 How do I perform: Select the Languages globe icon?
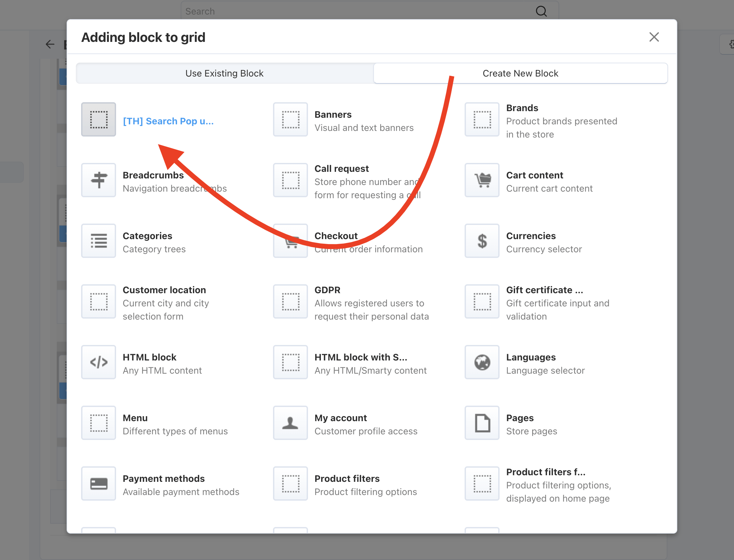pos(482,362)
